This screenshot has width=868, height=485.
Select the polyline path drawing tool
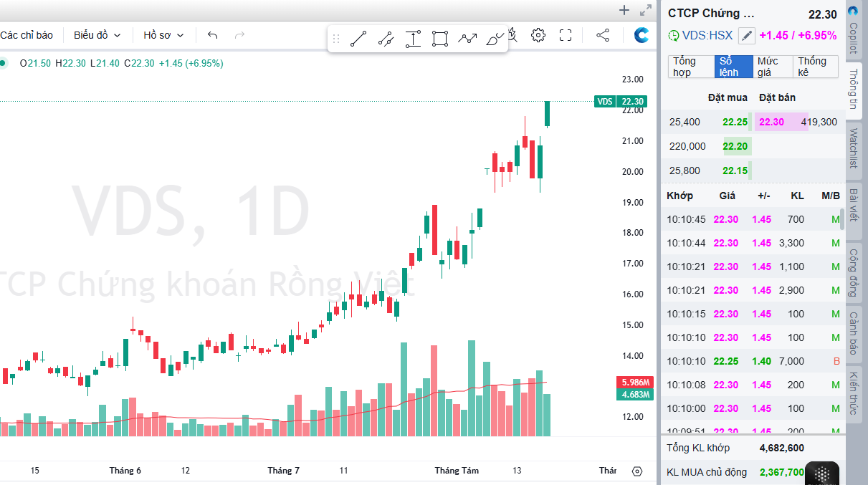(x=467, y=39)
